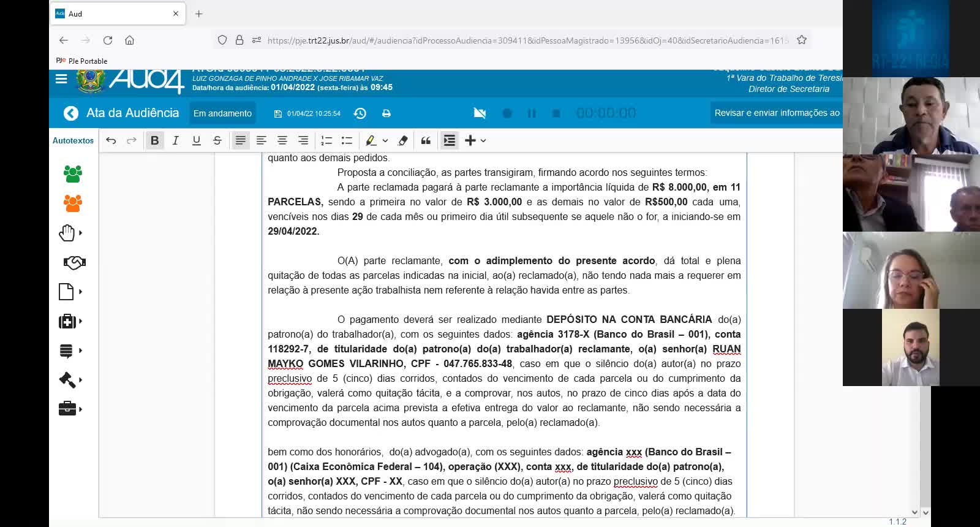Image resolution: width=980 pixels, height=527 pixels.
Task: Insert a block quote
Action: (x=426, y=140)
